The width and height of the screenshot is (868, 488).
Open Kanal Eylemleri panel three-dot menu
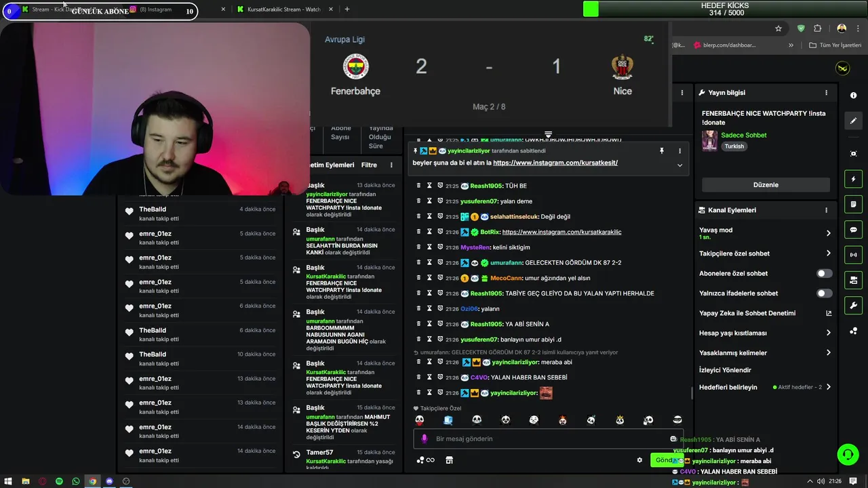point(826,210)
